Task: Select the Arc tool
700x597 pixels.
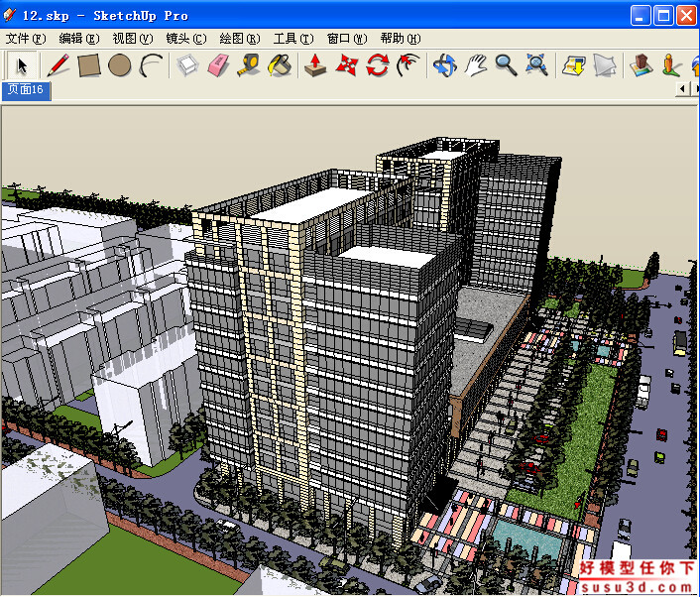Action: tap(151, 65)
